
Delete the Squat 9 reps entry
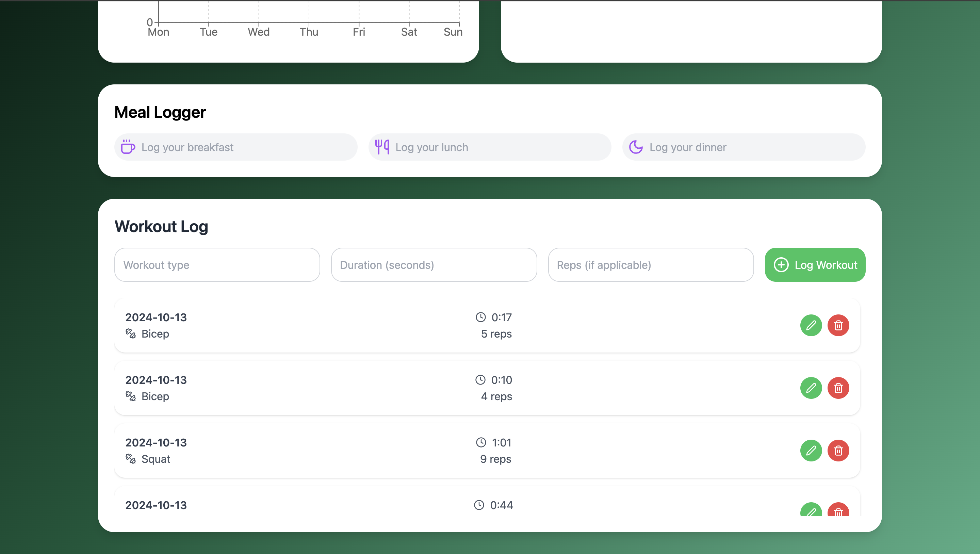coord(838,451)
